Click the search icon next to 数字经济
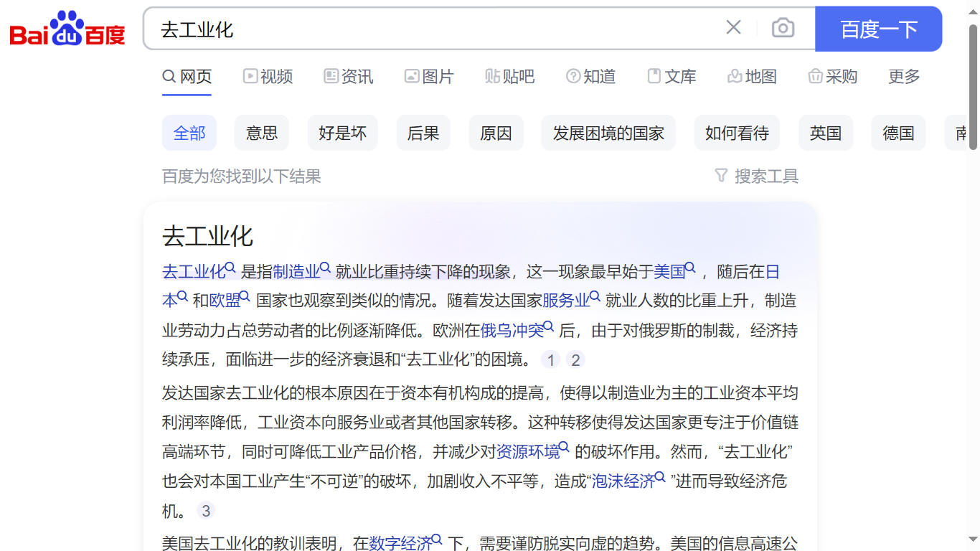 coord(437,540)
